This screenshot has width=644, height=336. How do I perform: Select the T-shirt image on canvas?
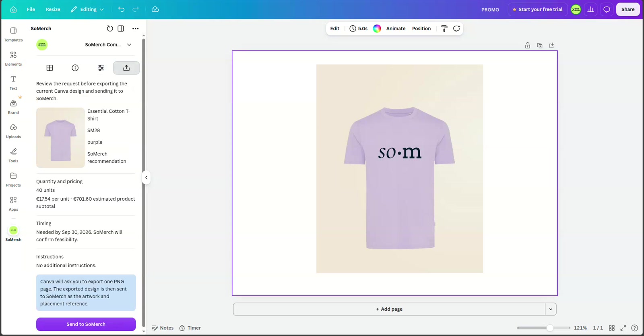pyautogui.click(x=400, y=168)
